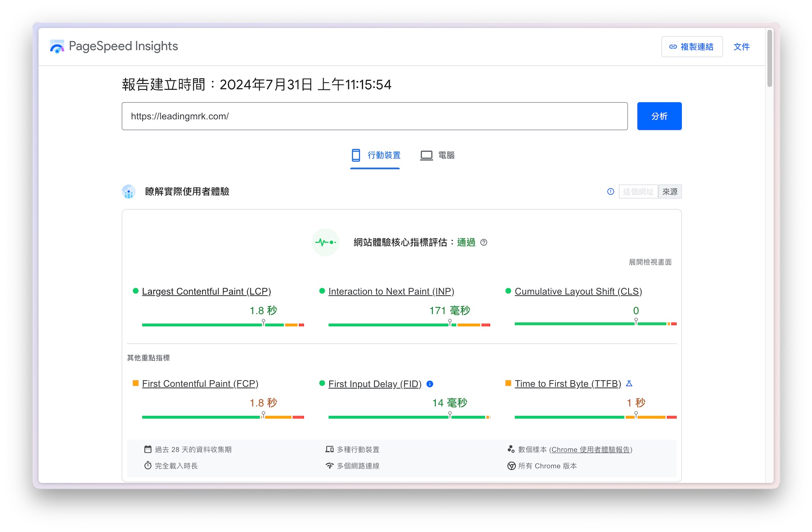The height and width of the screenshot is (532, 812).
Task: Click the TTFB distribution bar
Action: [x=595, y=417]
